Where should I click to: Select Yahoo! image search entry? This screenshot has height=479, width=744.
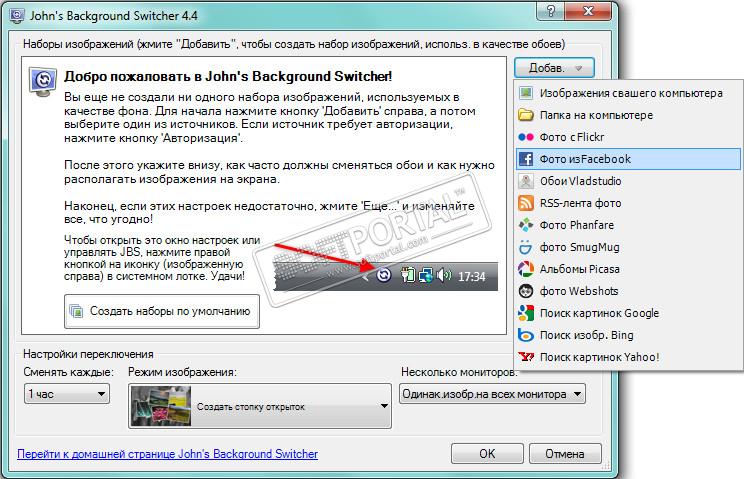click(628, 357)
